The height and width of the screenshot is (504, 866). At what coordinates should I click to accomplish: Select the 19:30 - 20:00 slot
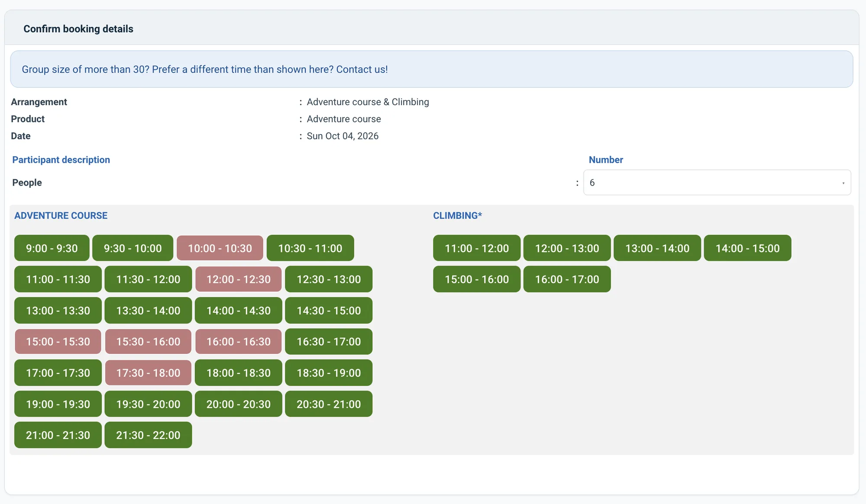tap(148, 404)
